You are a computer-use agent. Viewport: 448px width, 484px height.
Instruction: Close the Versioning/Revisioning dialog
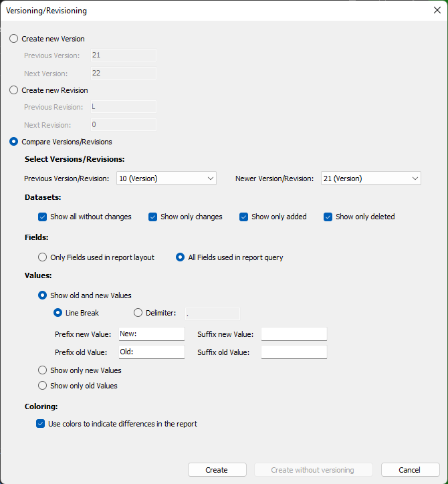pos(437,10)
